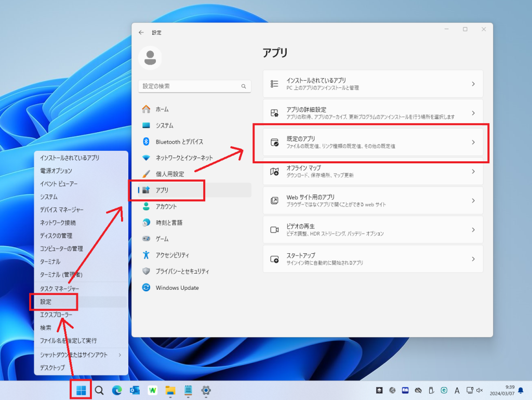The width and height of the screenshot is (532, 400).
Task: Click chevron on ビデオの再生 row
Action: coord(473,230)
